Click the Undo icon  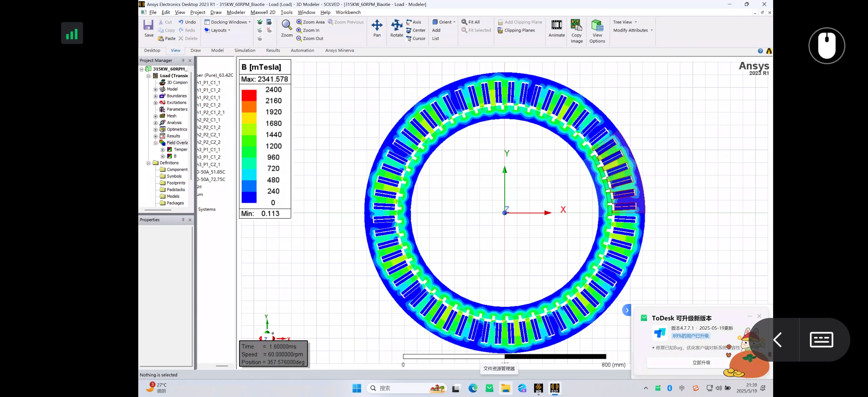[x=181, y=22]
